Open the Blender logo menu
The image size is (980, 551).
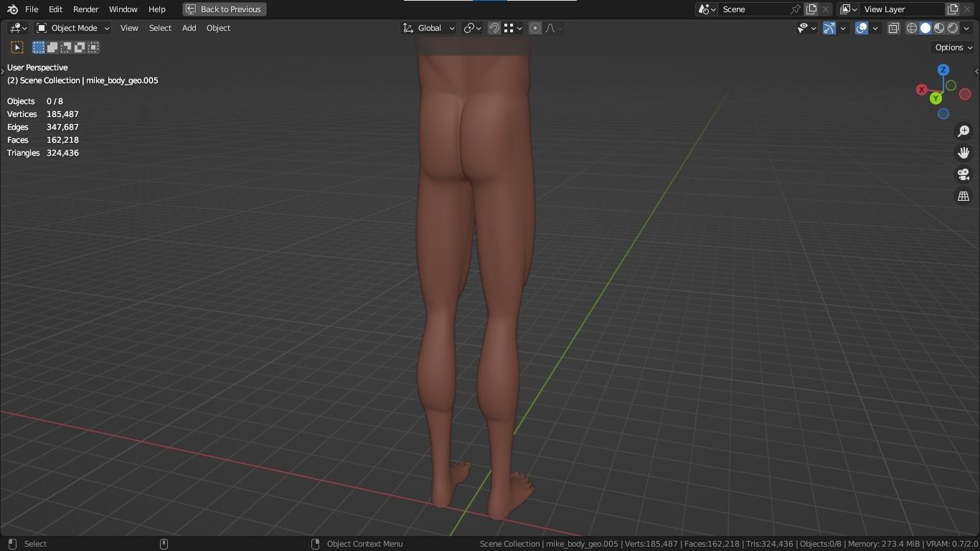point(12,9)
